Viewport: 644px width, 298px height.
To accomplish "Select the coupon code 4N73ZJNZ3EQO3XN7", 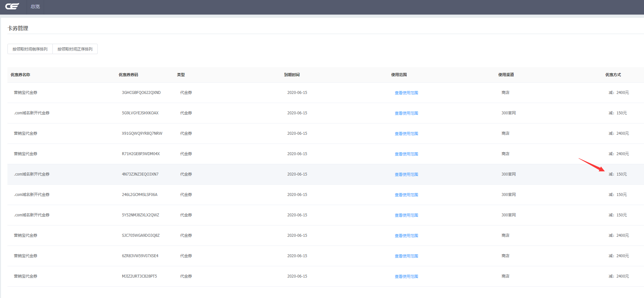I will point(140,174).
